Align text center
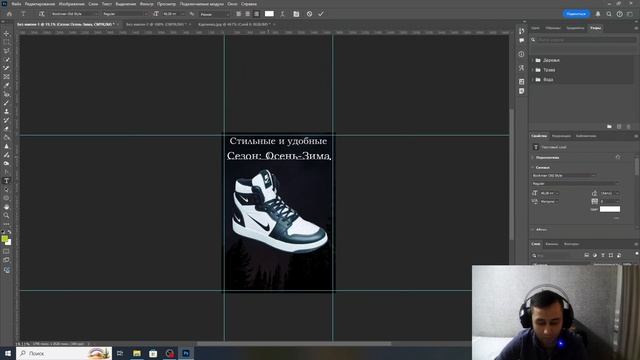This screenshot has height=360, width=640. (248, 14)
